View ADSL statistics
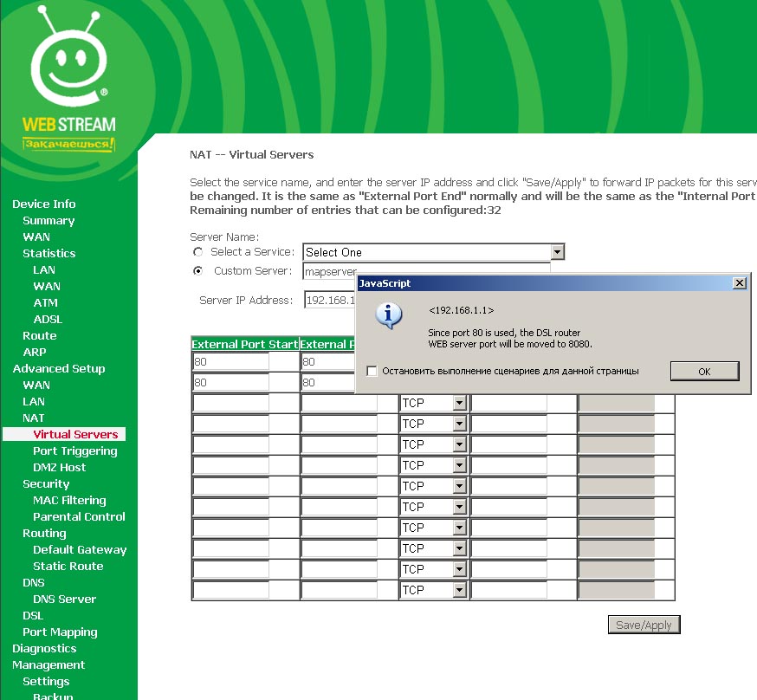This screenshot has height=700, width=757. pyautogui.click(x=48, y=319)
